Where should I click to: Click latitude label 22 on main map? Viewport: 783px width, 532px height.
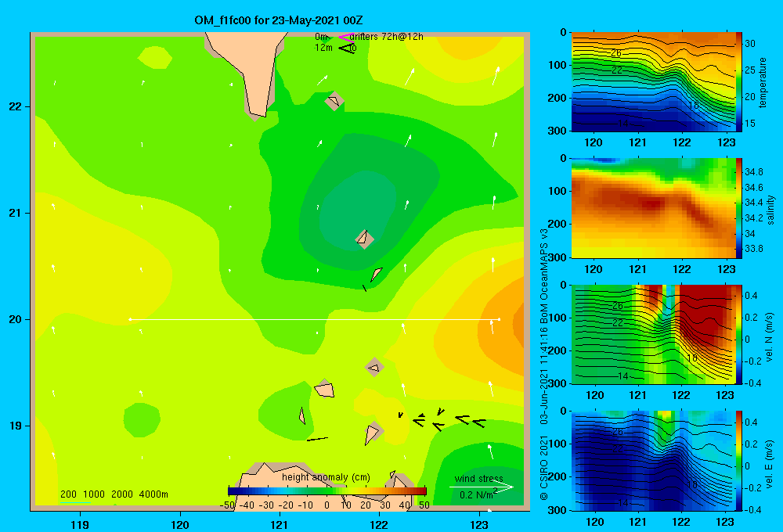tap(16, 106)
